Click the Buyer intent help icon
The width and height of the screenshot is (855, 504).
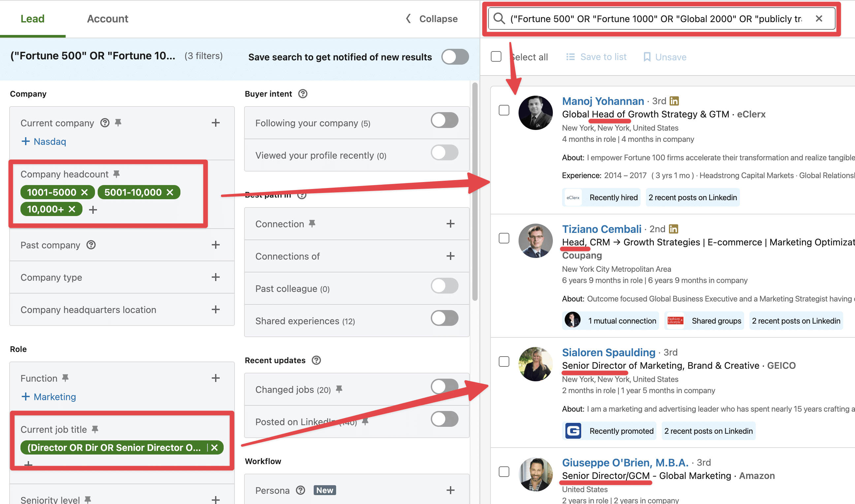point(302,94)
